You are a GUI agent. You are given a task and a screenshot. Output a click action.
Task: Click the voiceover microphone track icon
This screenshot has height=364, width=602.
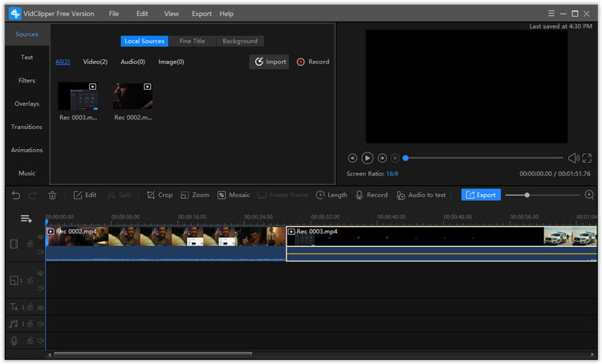tap(14, 341)
